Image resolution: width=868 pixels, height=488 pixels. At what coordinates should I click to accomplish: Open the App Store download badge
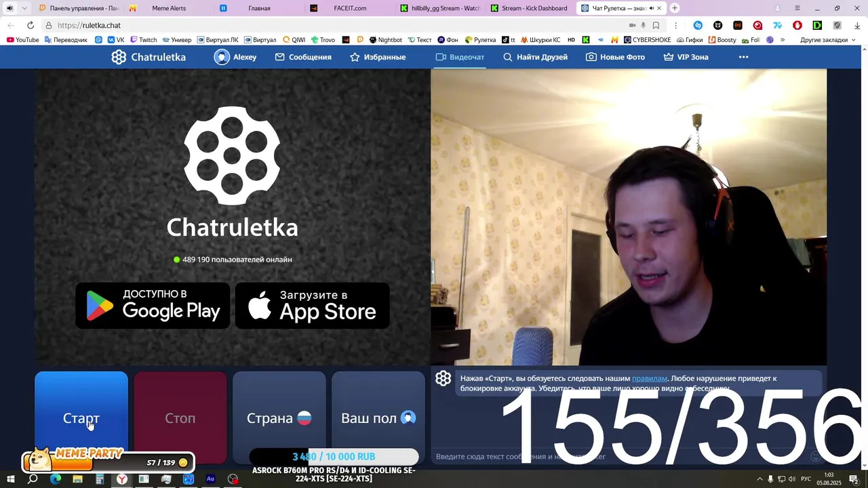313,306
